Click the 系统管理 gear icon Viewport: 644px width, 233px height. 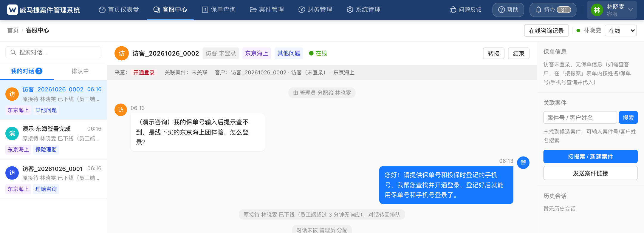pos(350,10)
